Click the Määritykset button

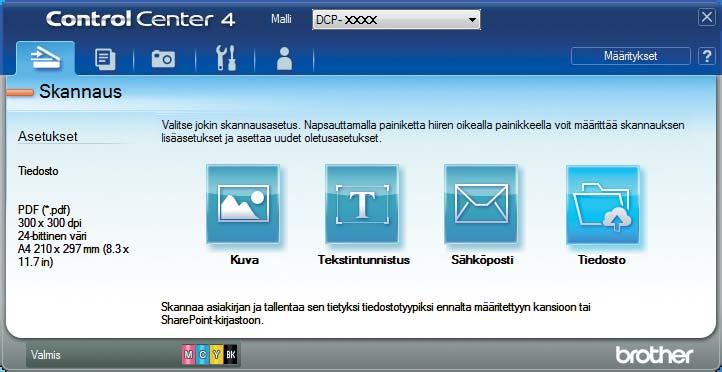click(630, 56)
